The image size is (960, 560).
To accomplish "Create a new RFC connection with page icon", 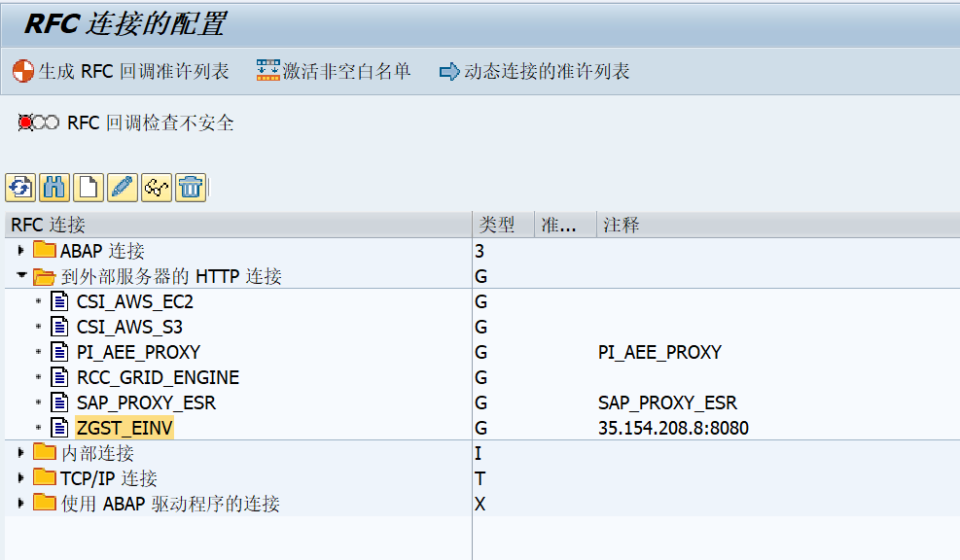I will (89, 188).
